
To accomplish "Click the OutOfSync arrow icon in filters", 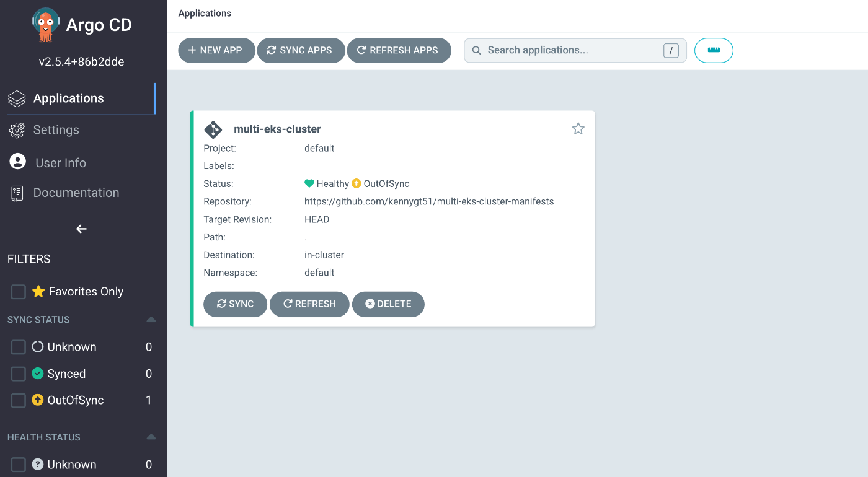I will (38, 400).
